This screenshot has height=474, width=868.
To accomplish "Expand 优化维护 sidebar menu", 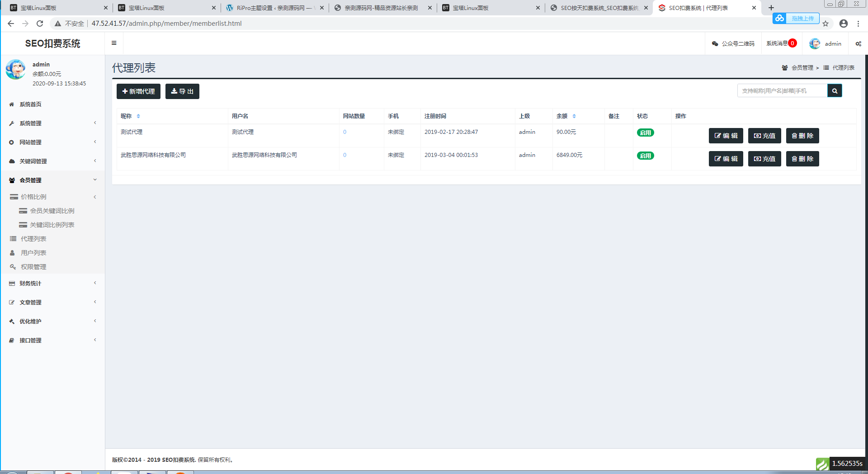I will pos(52,321).
